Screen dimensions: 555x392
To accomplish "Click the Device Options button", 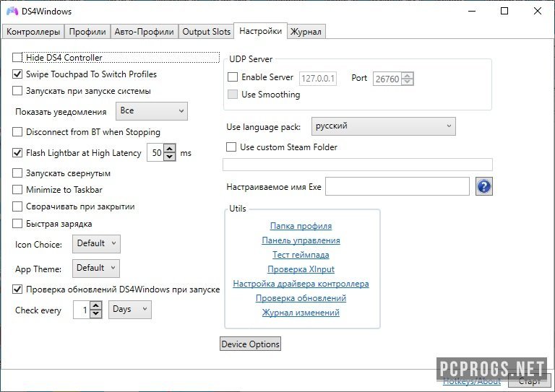I will (250, 344).
